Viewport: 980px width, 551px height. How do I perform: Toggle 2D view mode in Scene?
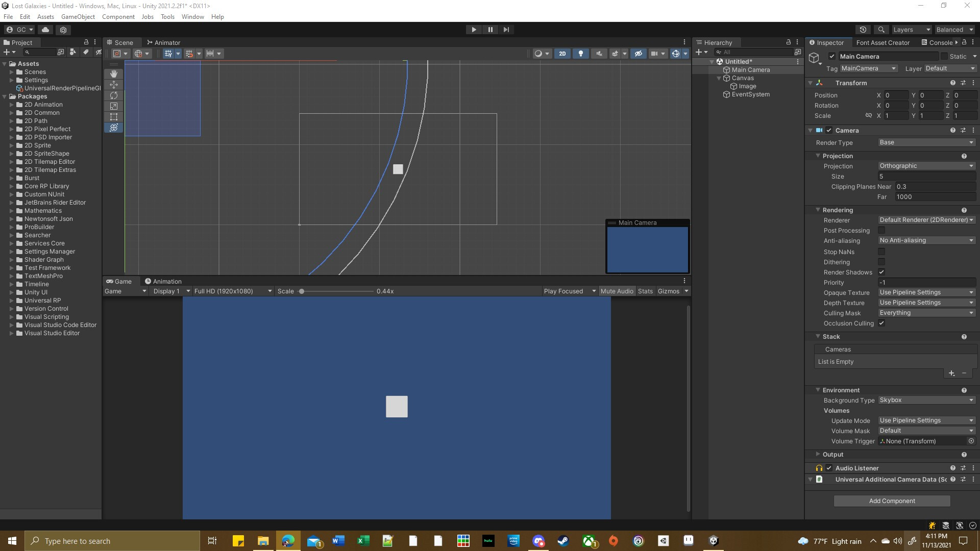(562, 54)
